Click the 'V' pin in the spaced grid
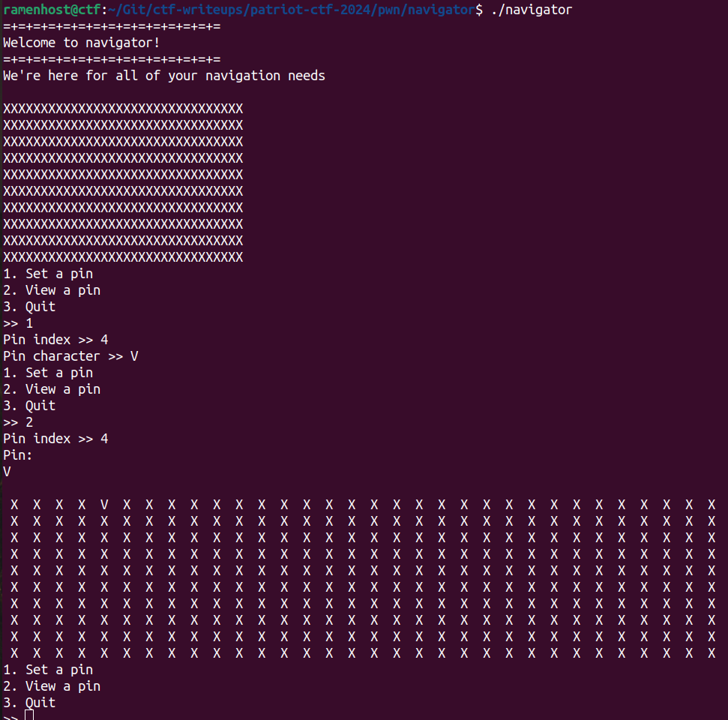Image resolution: width=728 pixels, height=720 pixels. point(104,505)
